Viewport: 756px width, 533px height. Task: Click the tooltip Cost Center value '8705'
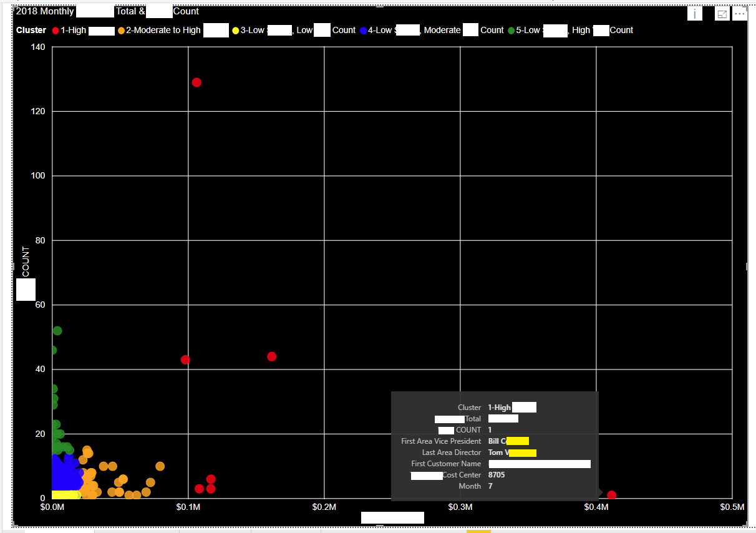tap(497, 475)
